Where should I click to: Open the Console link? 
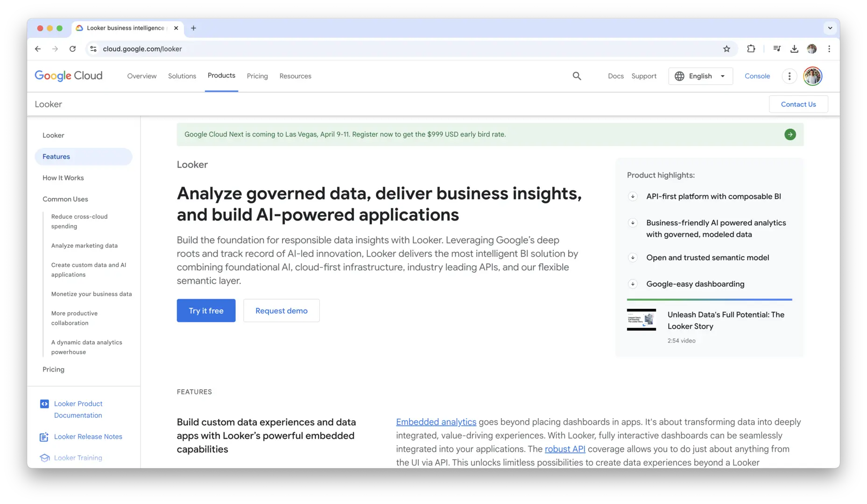(x=757, y=76)
